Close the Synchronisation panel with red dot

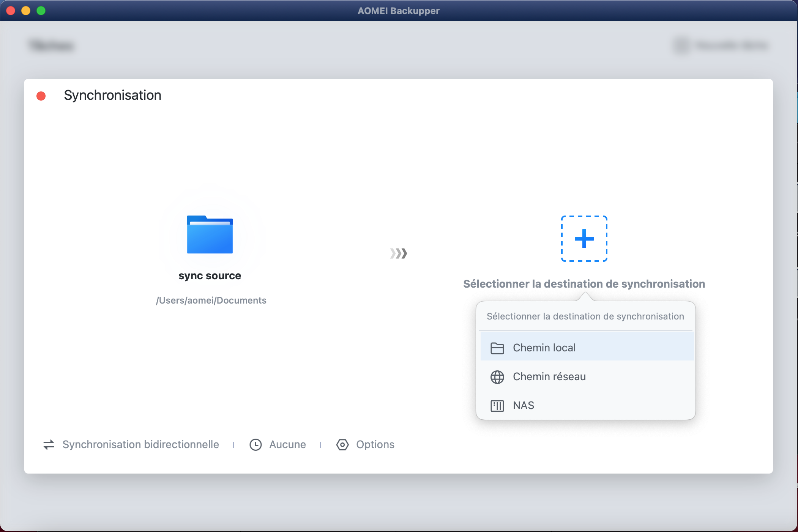(41, 96)
